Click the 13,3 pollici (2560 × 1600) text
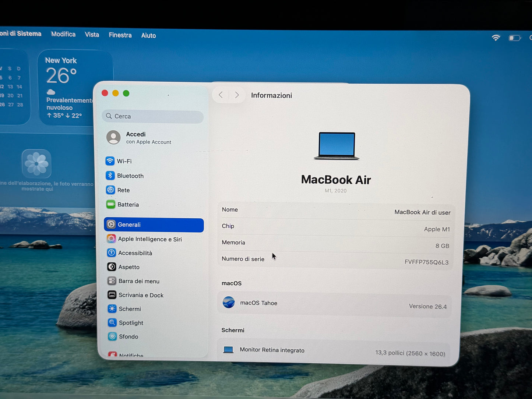 click(x=410, y=353)
